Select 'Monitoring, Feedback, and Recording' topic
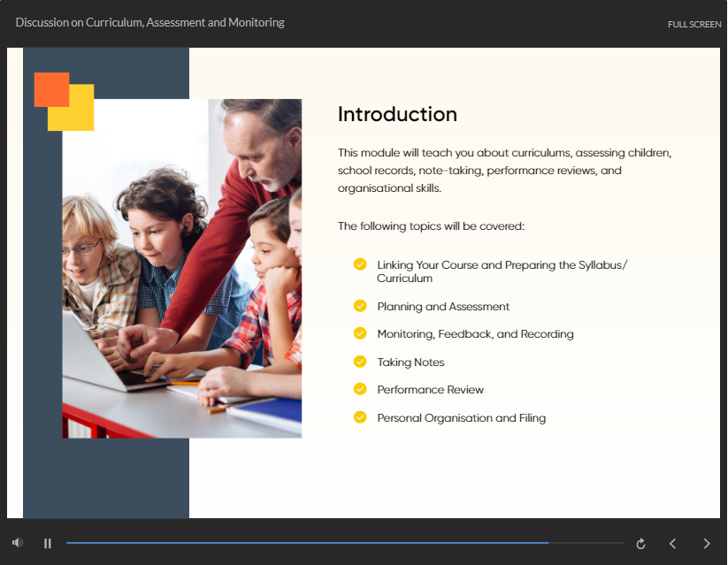Screen dimensions: 728x565 click(475, 334)
